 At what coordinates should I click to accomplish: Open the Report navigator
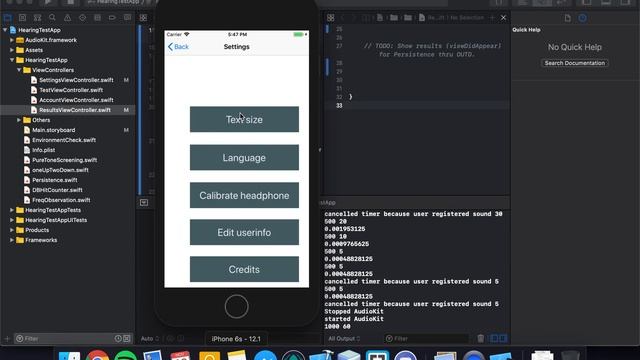point(127,18)
